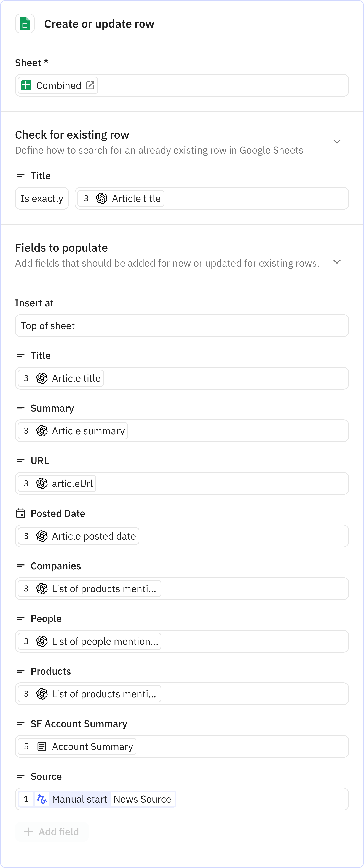Collapse the Check for existing row section

click(x=337, y=141)
